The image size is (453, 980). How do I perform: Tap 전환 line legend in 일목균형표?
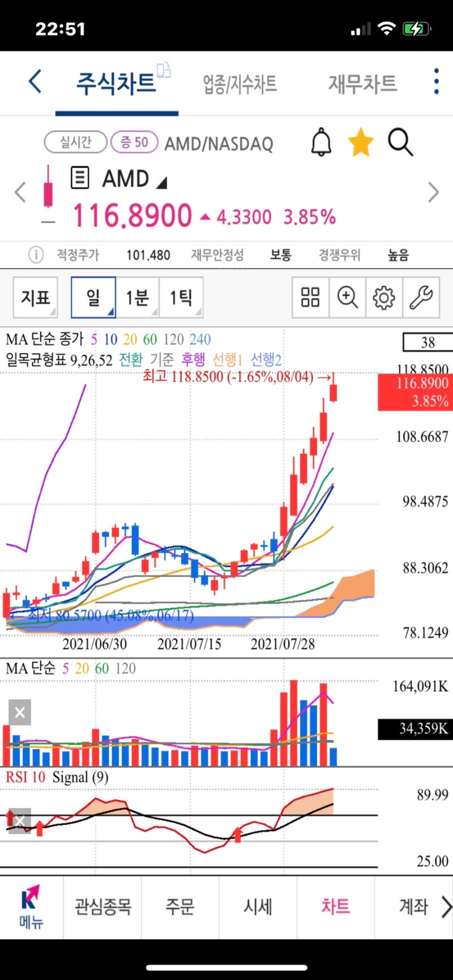131,359
